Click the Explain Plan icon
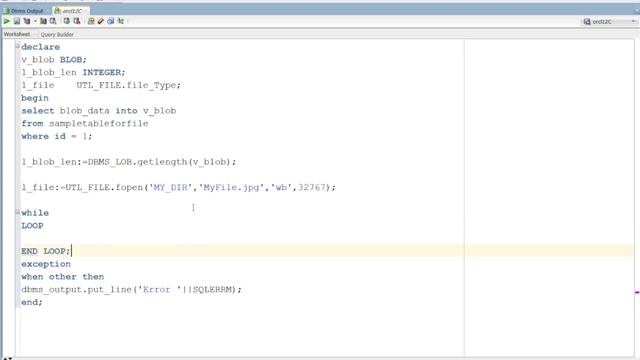640x360 pixels. pos(27,21)
